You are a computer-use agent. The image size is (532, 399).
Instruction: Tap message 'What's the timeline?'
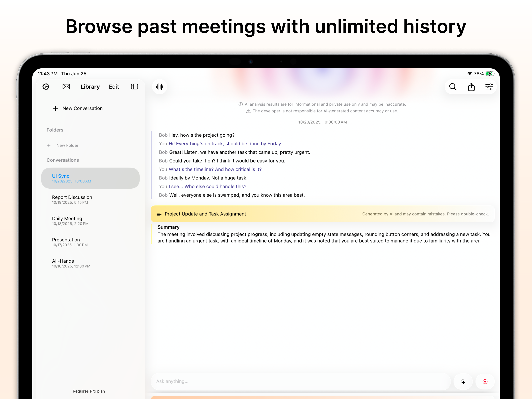pos(215,169)
